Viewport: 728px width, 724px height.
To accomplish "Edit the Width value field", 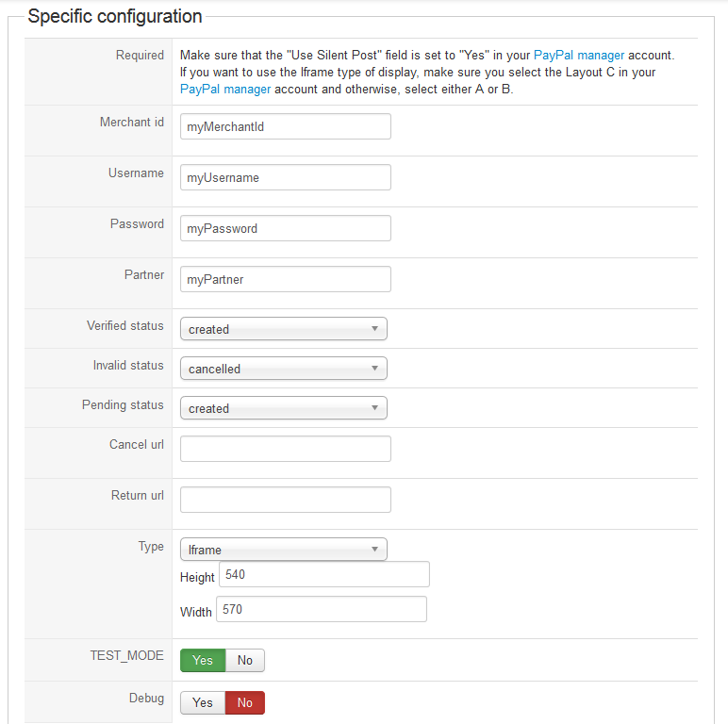I will (x=322, y=609).
